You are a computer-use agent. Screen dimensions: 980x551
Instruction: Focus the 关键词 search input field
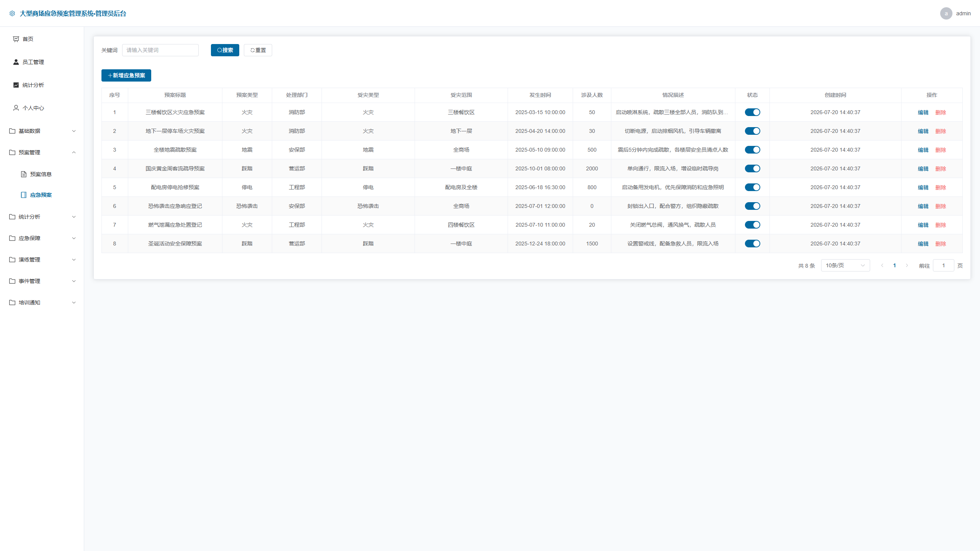pyautogui.click(x=160, y=50)
